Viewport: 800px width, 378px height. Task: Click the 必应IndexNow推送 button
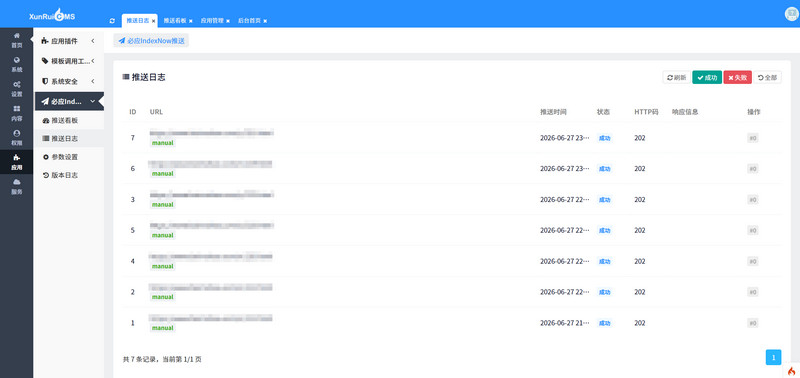point(151,40)
